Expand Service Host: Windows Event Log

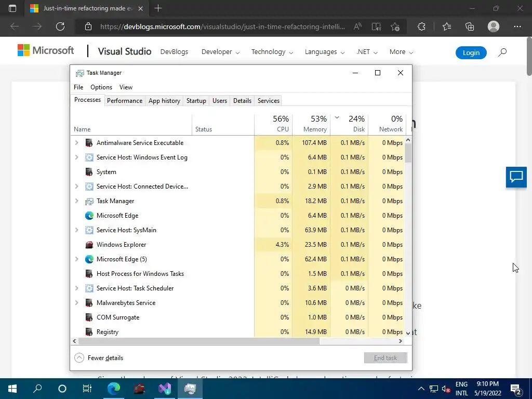point(77,157)
